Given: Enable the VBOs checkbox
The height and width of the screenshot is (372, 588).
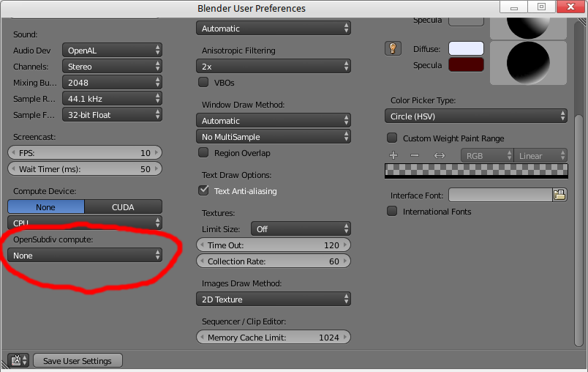Looking at the screenshot, I should [x=203, y=82].
